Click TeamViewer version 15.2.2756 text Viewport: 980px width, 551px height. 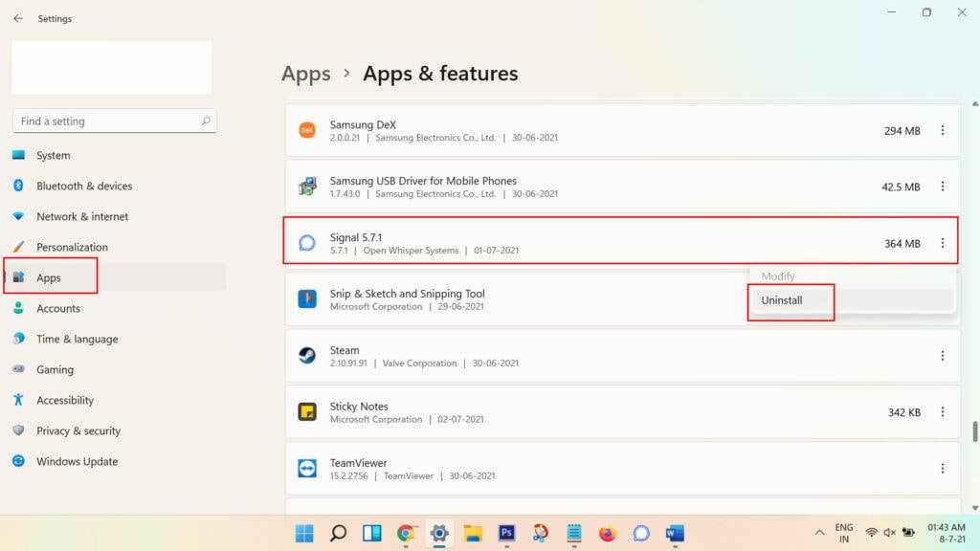pos(348,476)
